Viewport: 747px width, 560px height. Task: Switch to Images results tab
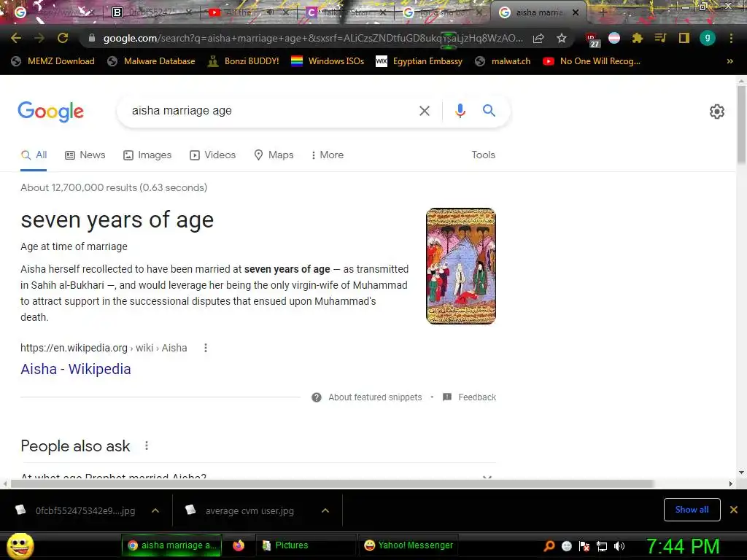pos(147,155)
